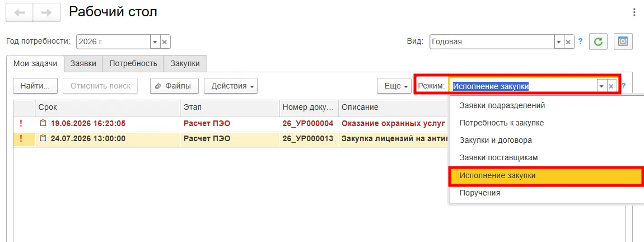Viewport: 644px width, 242px height.
Task: Click exclamation mark of 19.06.2026 row
Action: coord(20,123)
